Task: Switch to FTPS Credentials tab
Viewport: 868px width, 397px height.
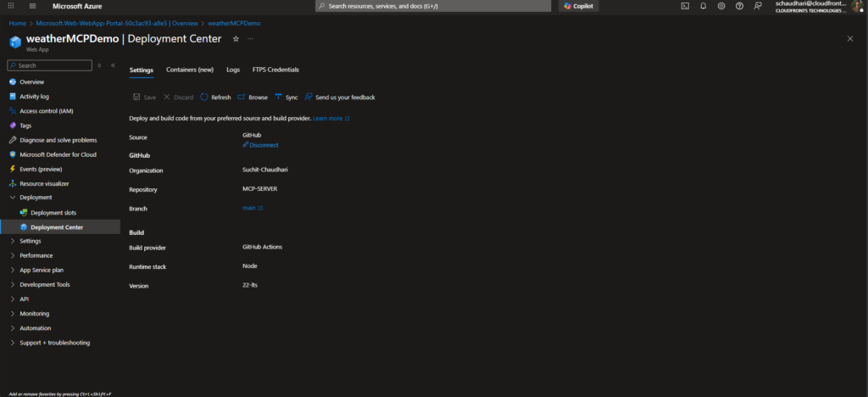Action: [275, 70]
